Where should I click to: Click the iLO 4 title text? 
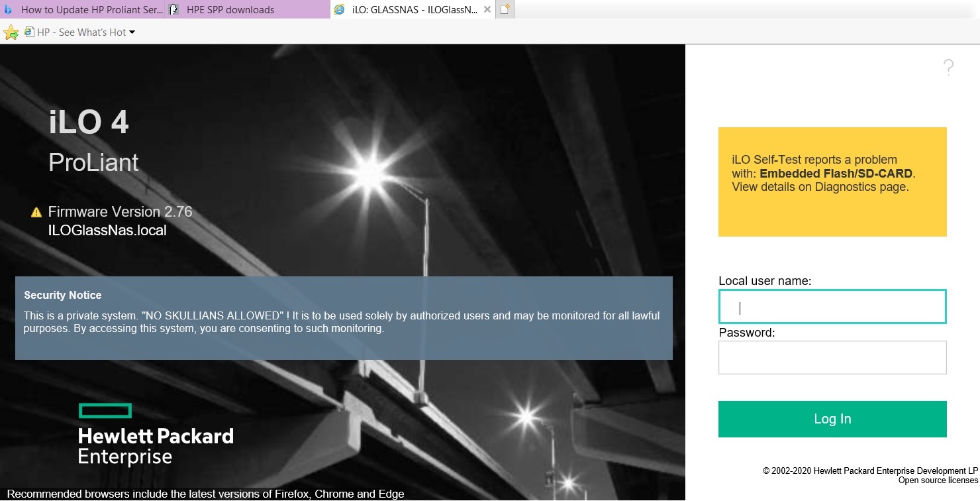89,122
